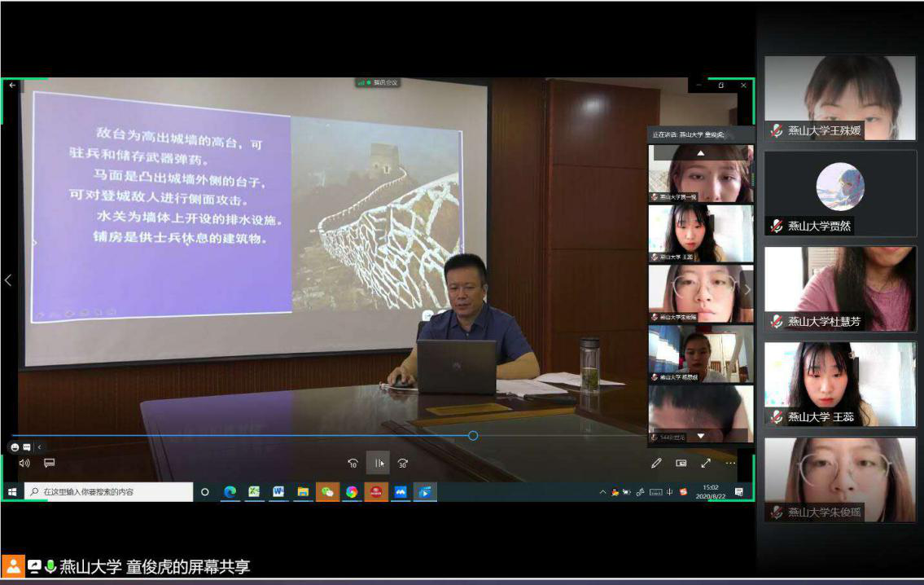This screenshot has width=924, height=585.
Task: Click the screen-share icon in the bottom status bar
Action: [x=34, y=566]
